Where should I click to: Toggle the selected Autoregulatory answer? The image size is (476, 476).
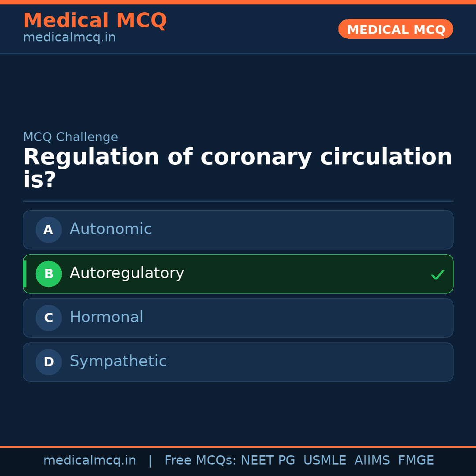point(238,274)
